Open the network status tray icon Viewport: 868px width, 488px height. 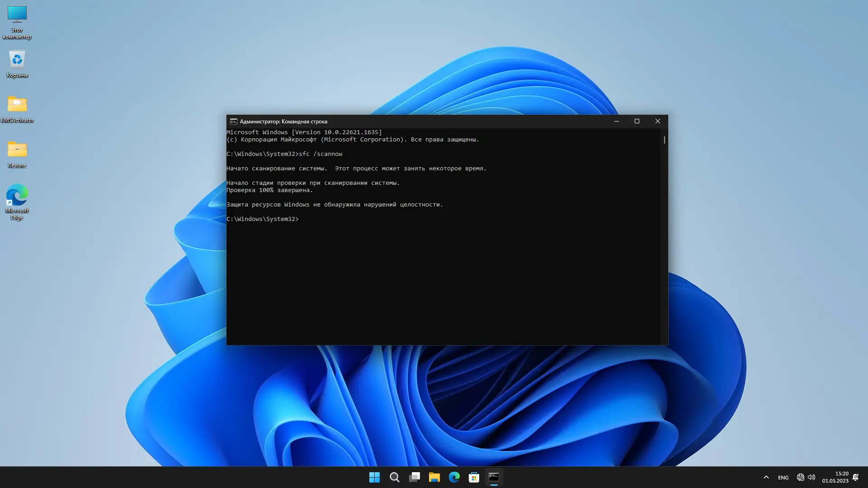tap(800, 477)
